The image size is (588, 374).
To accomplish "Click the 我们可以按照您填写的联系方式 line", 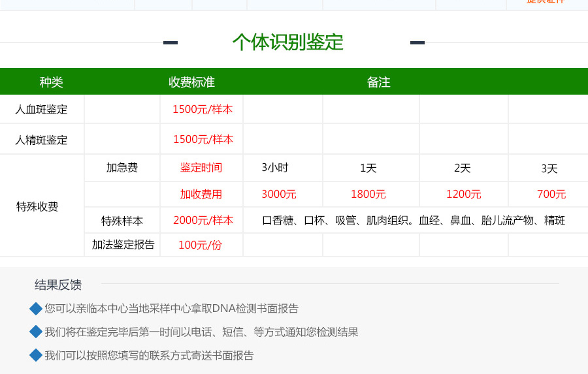I will pos(149,355).
